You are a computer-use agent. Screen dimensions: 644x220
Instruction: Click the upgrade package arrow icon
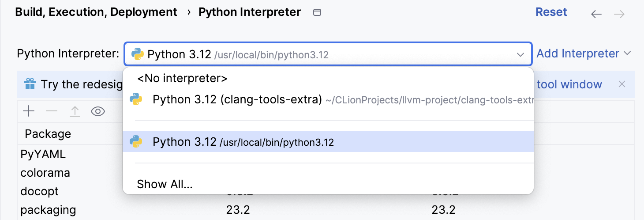(x=75, y=112)
